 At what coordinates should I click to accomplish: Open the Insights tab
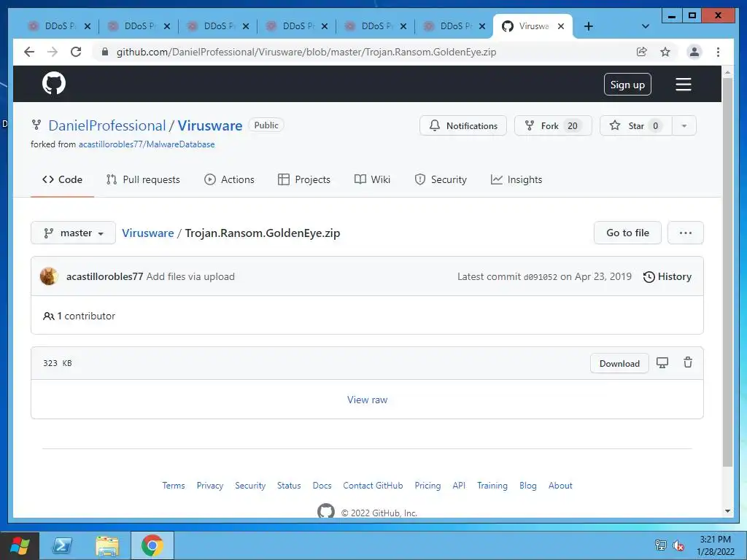click(516, 179)
